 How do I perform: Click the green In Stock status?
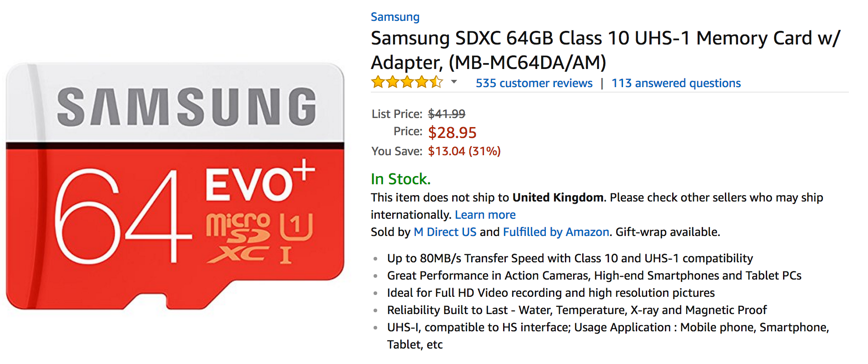pyautogui.click(x=400, y=179)
